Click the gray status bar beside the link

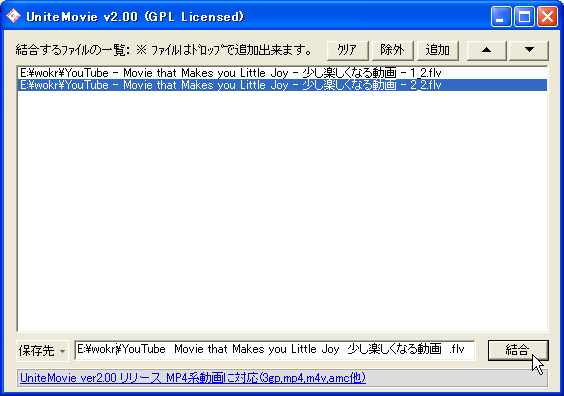pyautogui.click(x=457, y=378)
